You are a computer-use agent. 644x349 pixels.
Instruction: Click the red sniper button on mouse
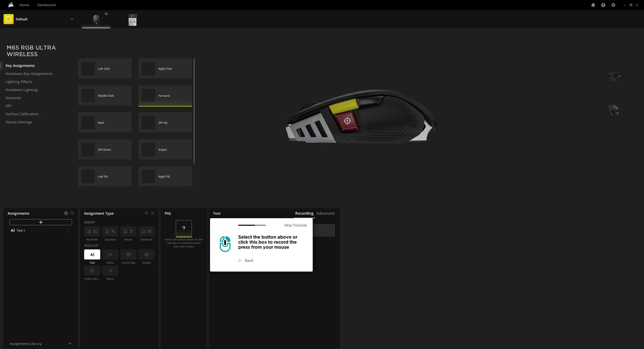point(347,121)
